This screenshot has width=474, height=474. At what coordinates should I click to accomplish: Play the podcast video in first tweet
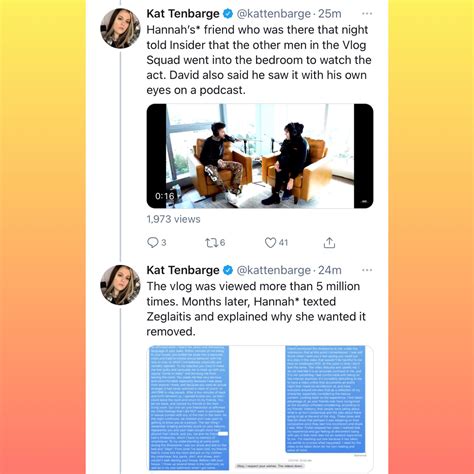tap(260, 156)
